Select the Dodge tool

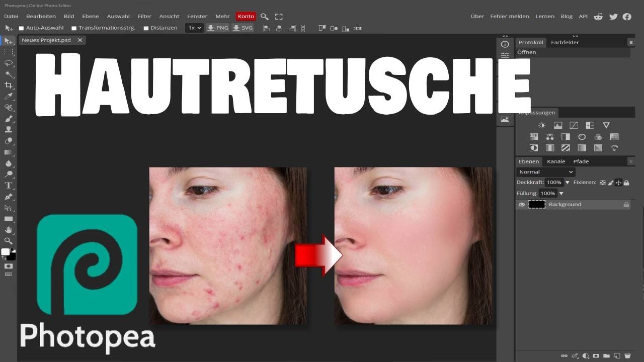[9, 174]
